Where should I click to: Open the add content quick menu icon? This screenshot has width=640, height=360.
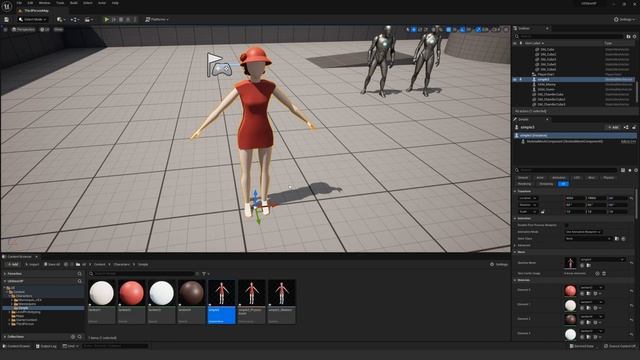tap(61, 19)
